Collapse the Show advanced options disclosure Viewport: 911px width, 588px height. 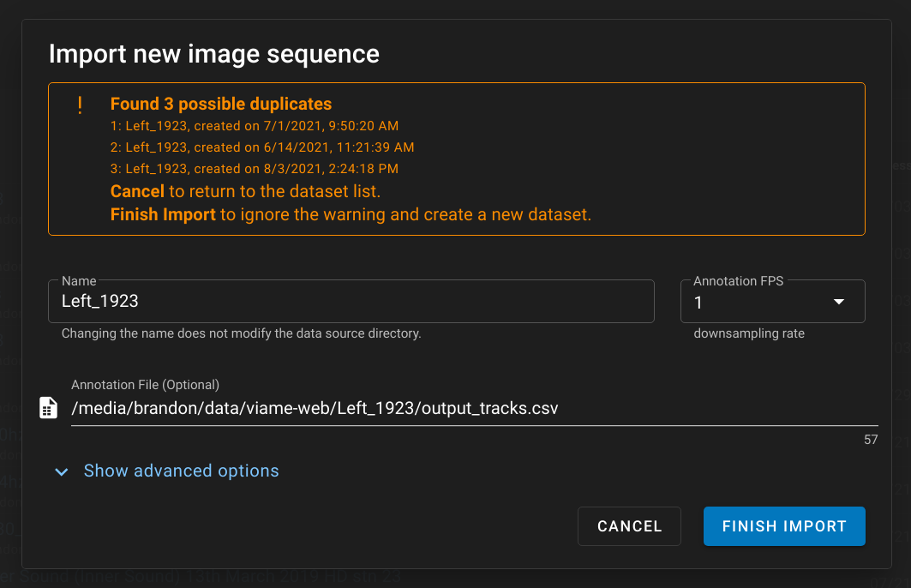coord(181,471)
